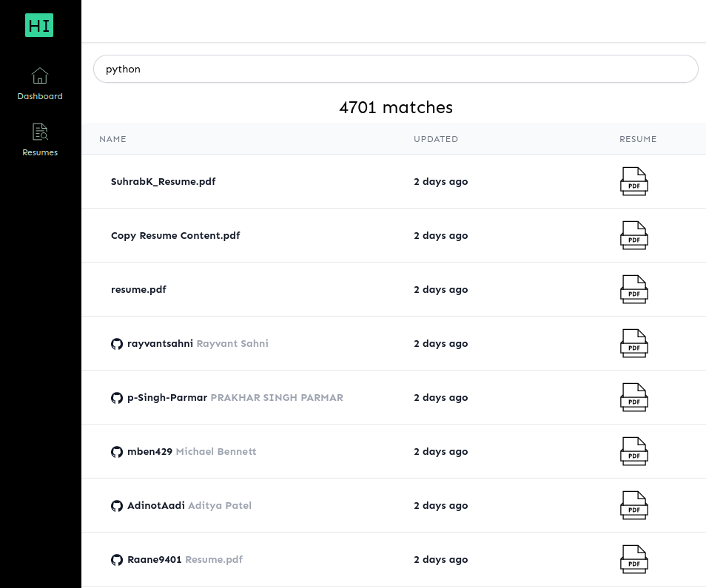Click the NAME column header
This screenshot has height=588, width=706.
tap(112, 139)
